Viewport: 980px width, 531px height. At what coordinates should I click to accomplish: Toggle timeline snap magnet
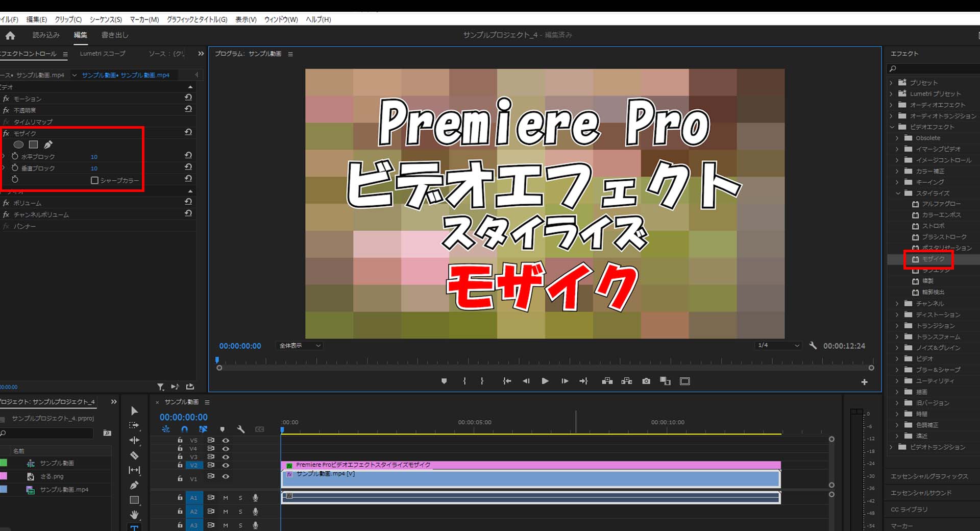pos(184,429)
